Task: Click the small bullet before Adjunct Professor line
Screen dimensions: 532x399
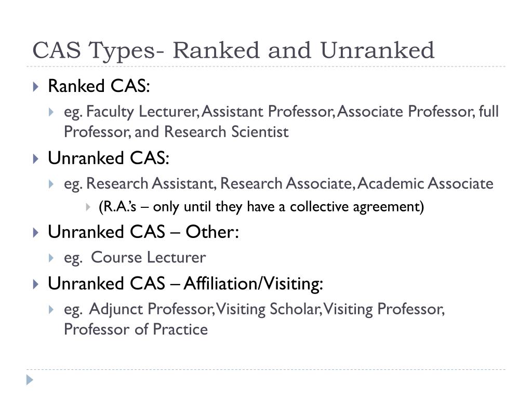Action: 51,310
